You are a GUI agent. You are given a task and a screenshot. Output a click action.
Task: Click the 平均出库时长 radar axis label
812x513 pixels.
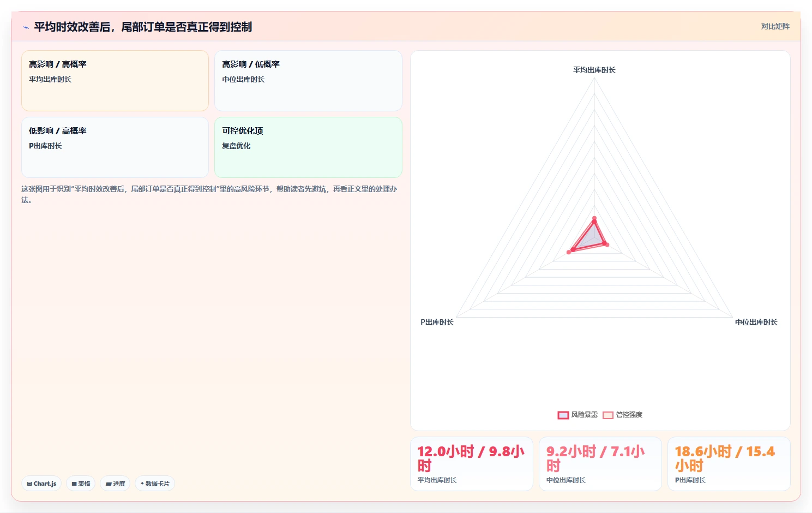click(x=594, y=70)
